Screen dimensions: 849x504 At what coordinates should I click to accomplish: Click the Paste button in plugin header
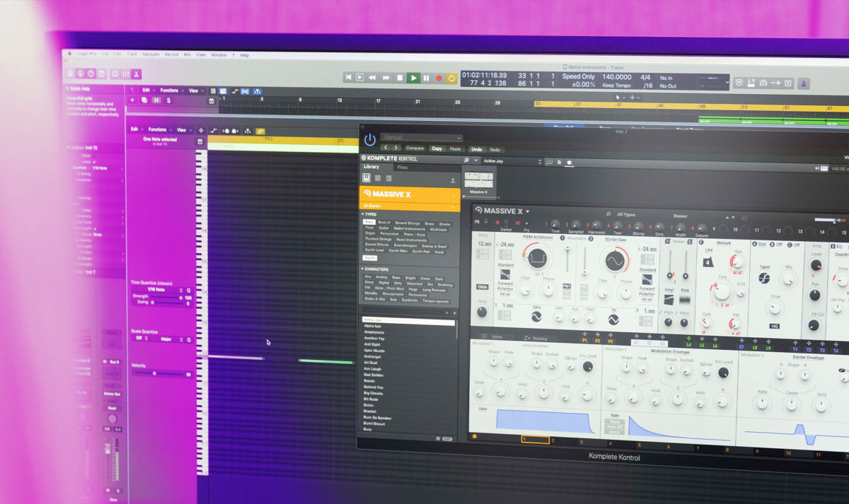click(x=455, y=148)
